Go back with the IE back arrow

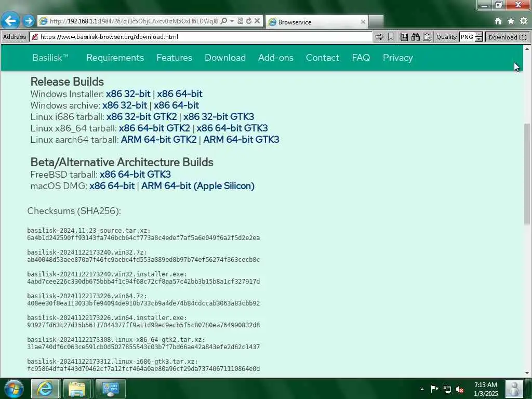coord(10,21)
